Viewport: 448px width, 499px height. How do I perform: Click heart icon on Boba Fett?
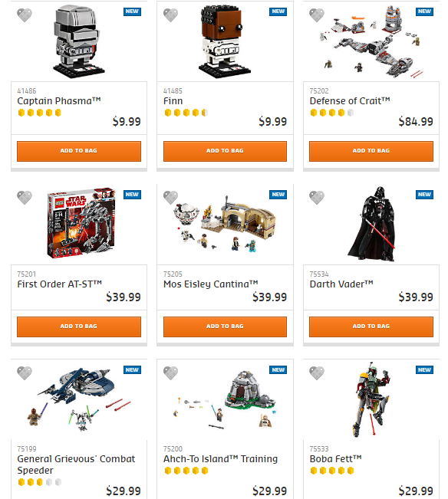(x=317, y=373)
